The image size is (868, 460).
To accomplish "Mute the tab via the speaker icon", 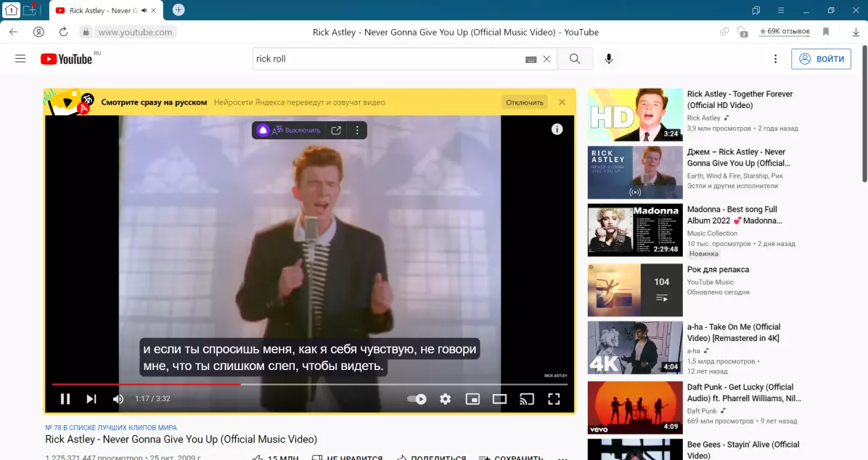I will click(144, 10).
